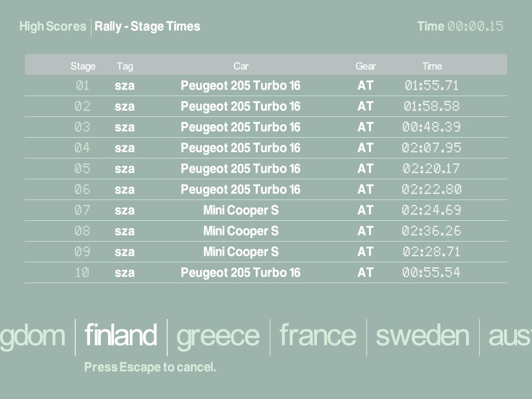Select the partially visible australia tab

pos(510,336)
